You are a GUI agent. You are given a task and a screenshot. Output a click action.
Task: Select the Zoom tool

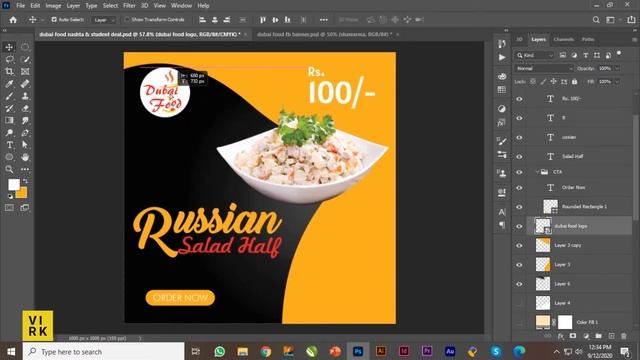(9, 169)
